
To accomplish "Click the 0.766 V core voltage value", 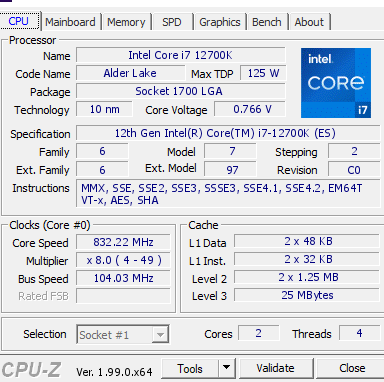I will point(250,109).
